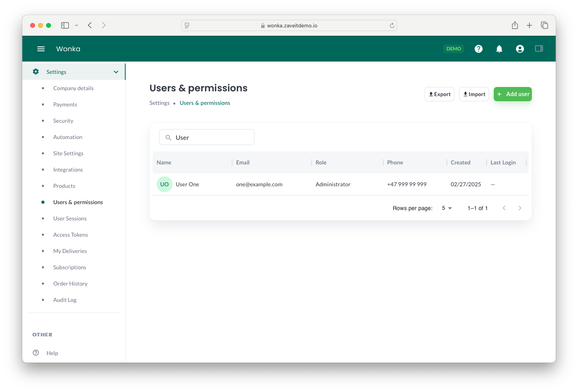Click the Safari share icon
The height and width of the screenshot is (392, 578).
(x=515, y=25)
